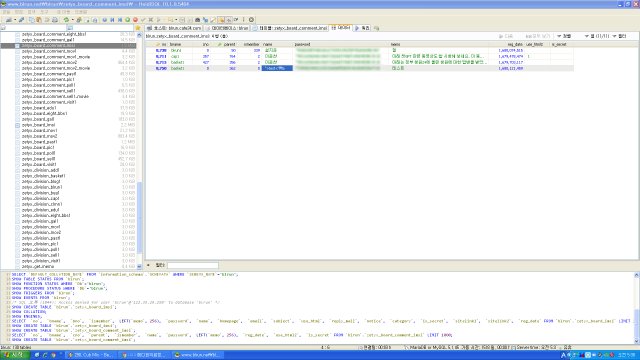Switch to the Data (데이터) tab
The image size is (640, 360).
[x=341, y=28]
